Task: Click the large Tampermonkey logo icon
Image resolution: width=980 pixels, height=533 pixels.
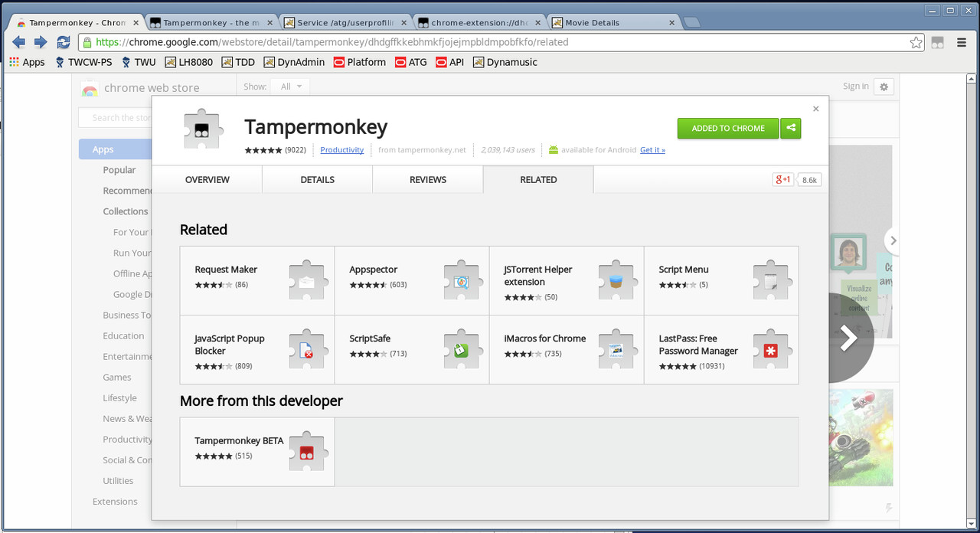Action: pyautogui.click(x=204, y=129)
